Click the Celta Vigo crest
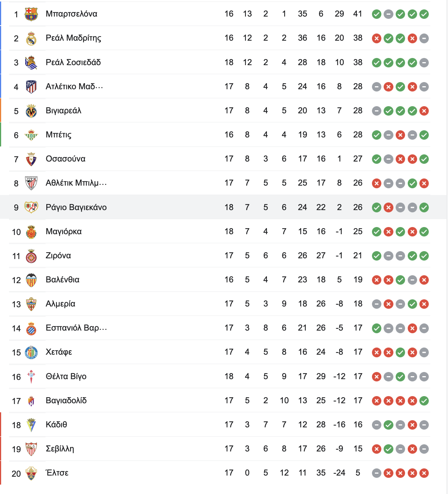448x494 pixels. click(x=31, y=377)
